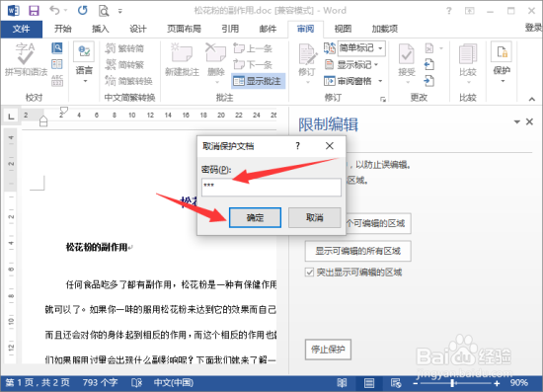Switch to Web Layout view icon
The height and width of the screenshot is (392, 543).
(396, 383)
